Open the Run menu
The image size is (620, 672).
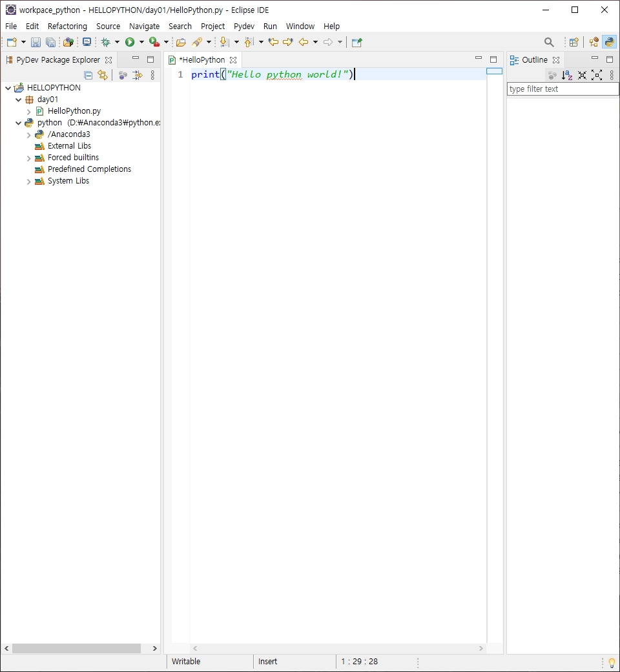pos(270,26)
